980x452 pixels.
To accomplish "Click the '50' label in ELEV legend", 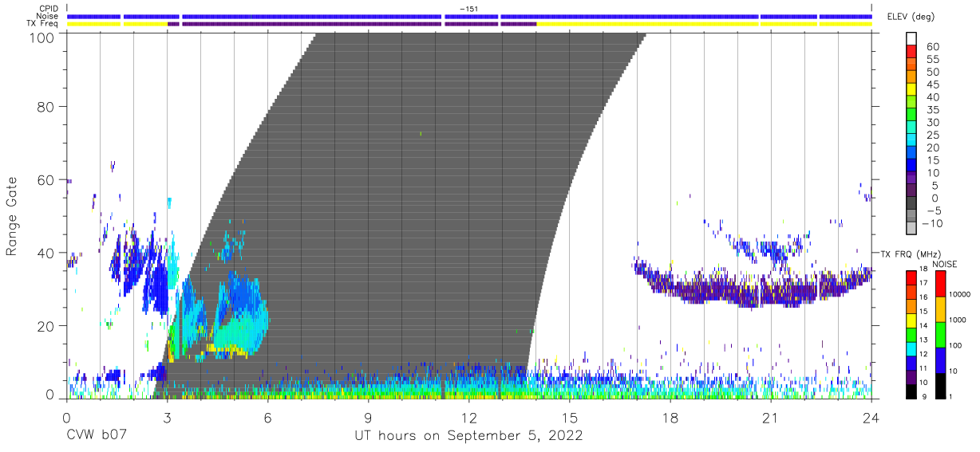I will tap(933, 72).
